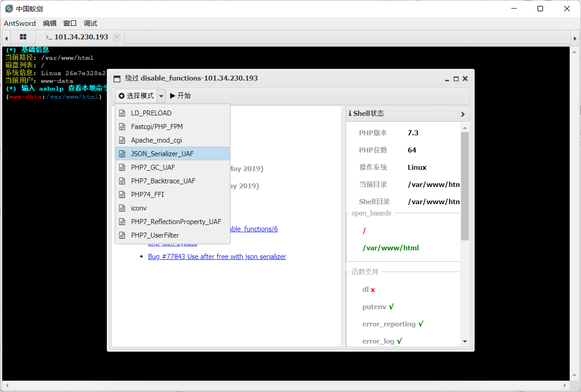Open the Bug #77843 json serializer link

pos(217,257)
